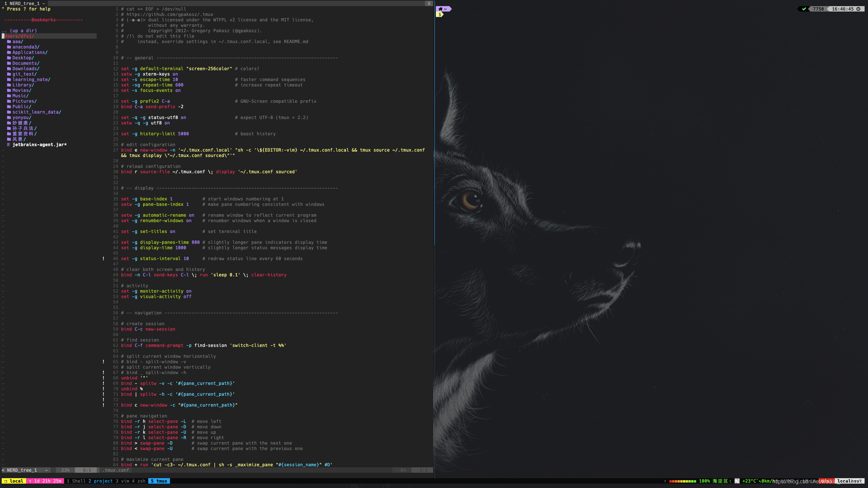Click the localhost label in status bar
Image resolution: width=868 pixels, height=488 pixels.
click(849, 481)
